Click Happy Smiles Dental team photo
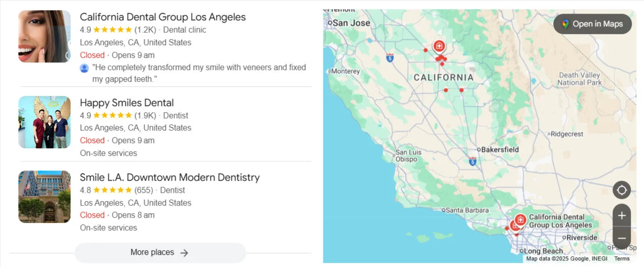Viewport: 644px width, 267px height. click(45, 122)
